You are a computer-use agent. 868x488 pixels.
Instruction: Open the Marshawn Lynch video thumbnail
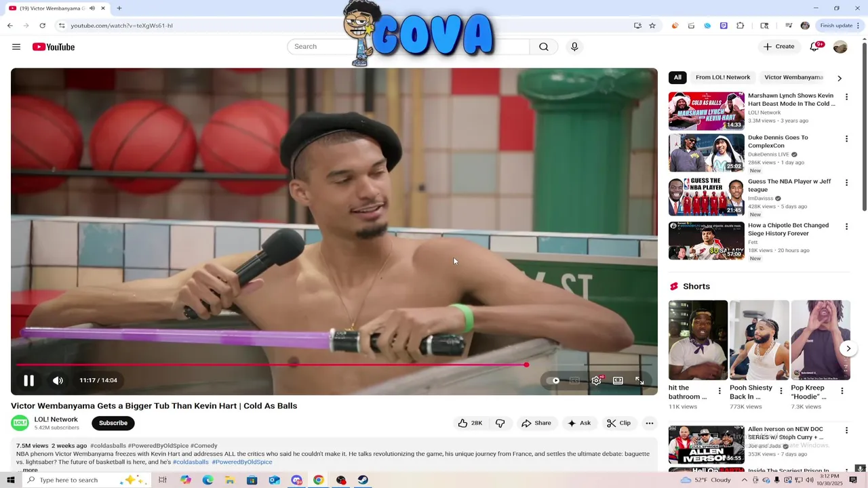(x=707, y=110)
